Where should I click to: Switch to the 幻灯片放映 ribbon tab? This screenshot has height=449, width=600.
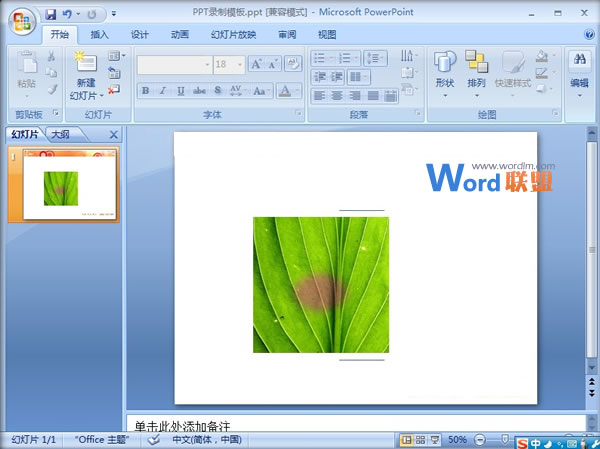click(x=233, y=35)
